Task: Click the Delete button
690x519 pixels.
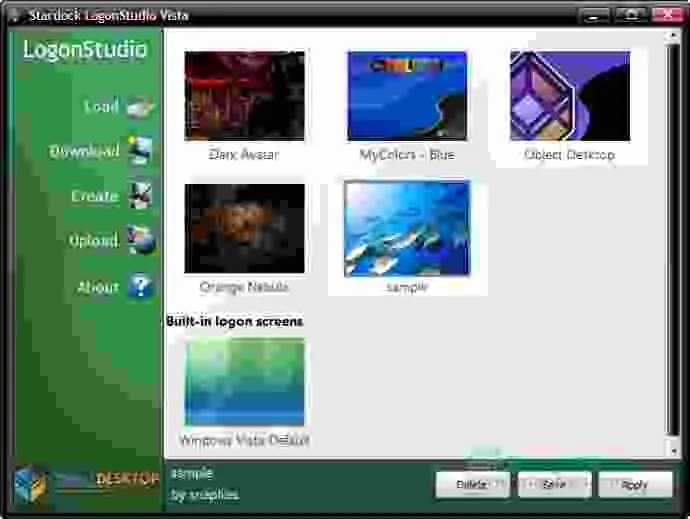Action: (472, 485)
